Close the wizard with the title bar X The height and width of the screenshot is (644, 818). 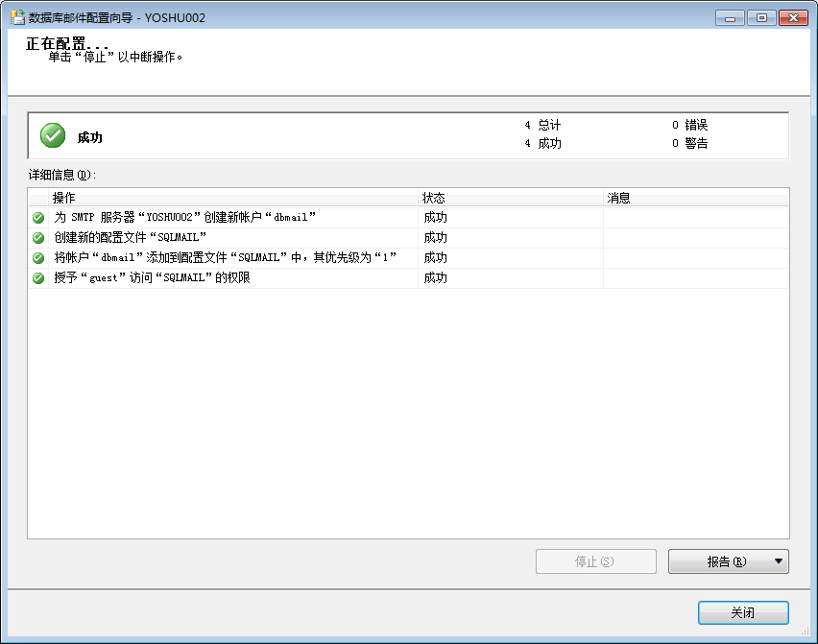(x=793, y=18)
